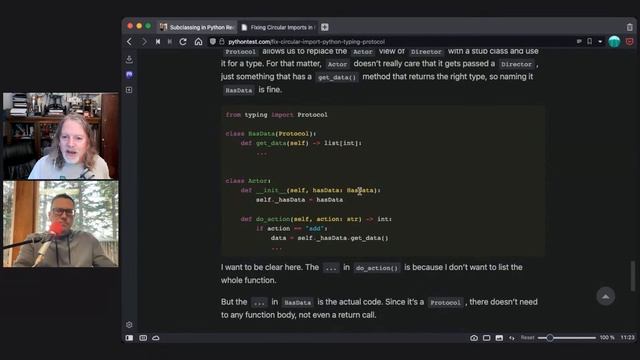Open browser settings gear icon

click(x=129, y=325)
